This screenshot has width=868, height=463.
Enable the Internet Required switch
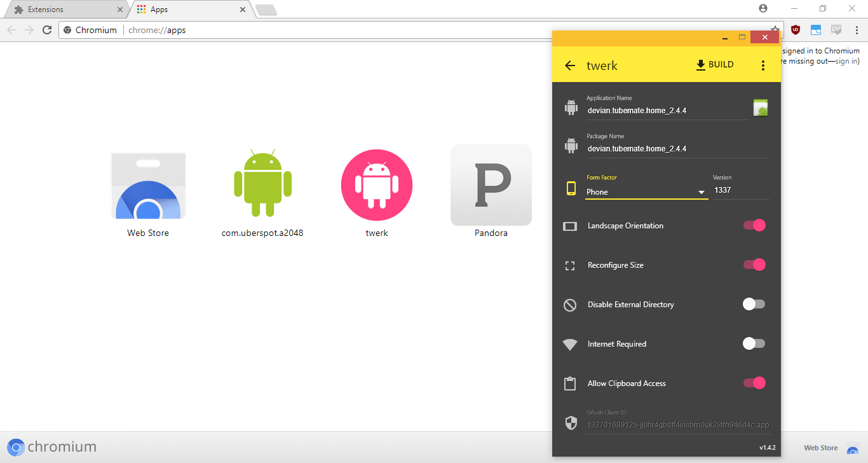[x=754, y=343]
